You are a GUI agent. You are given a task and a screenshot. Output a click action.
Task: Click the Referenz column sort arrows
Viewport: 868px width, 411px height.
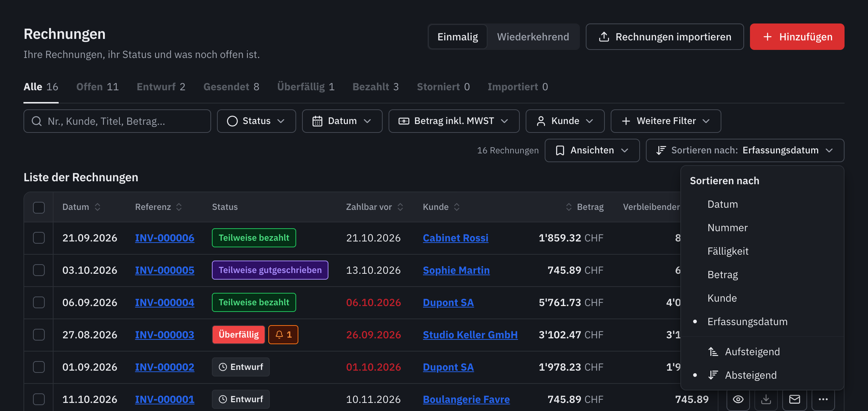click(x=179, y=207)
